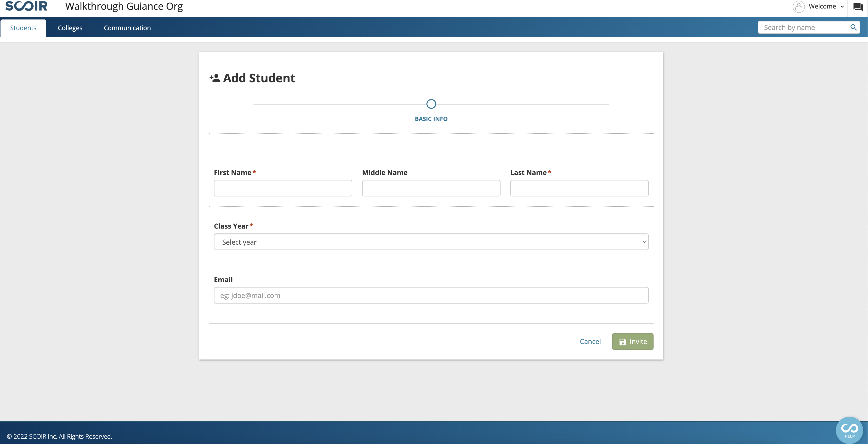The width and height of the screenshot is (868, 444).
Task: Open the Colleges tab
Action: (70, 28)
